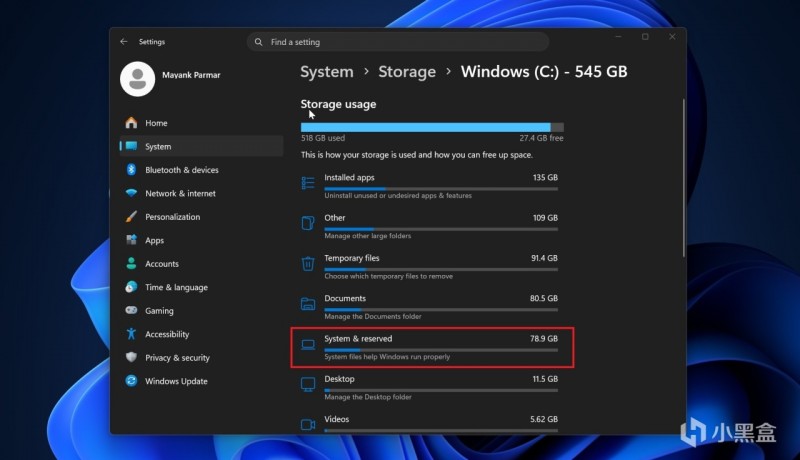Open Mayank Parmar profile avatar
800x460 pixels.
click(138, 79)
